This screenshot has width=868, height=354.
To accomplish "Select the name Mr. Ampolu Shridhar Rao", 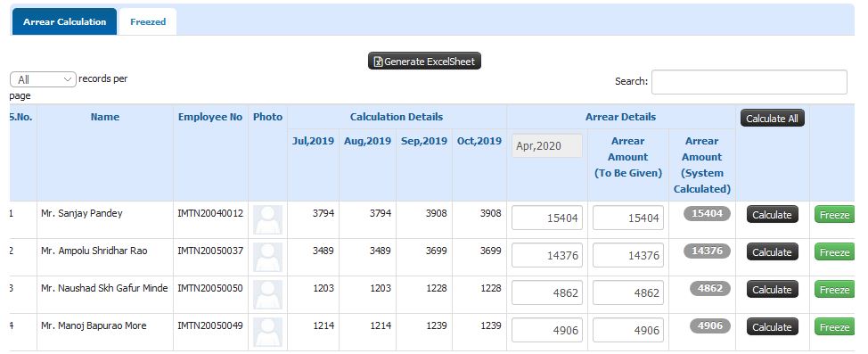I will pos(94,251).
